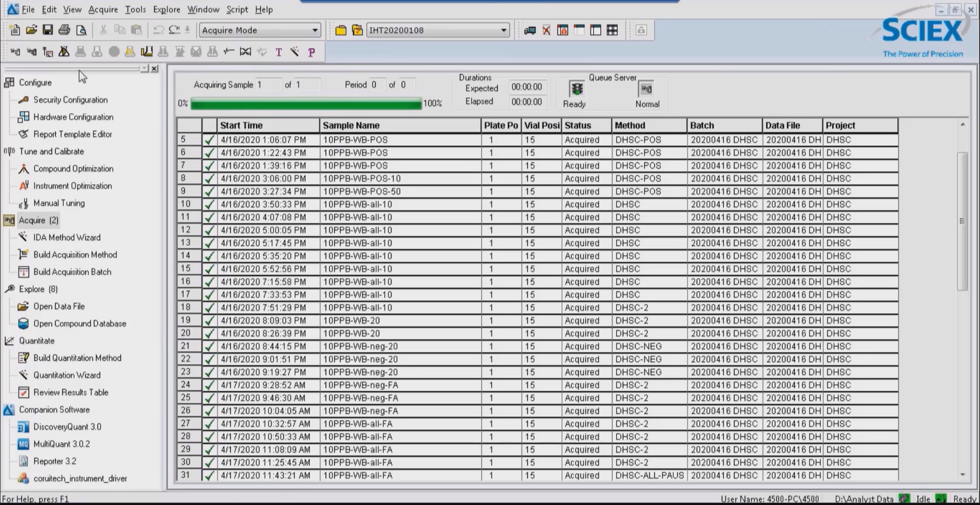
Task: Click the purple P toolbar icon
Action: point(311,52)
